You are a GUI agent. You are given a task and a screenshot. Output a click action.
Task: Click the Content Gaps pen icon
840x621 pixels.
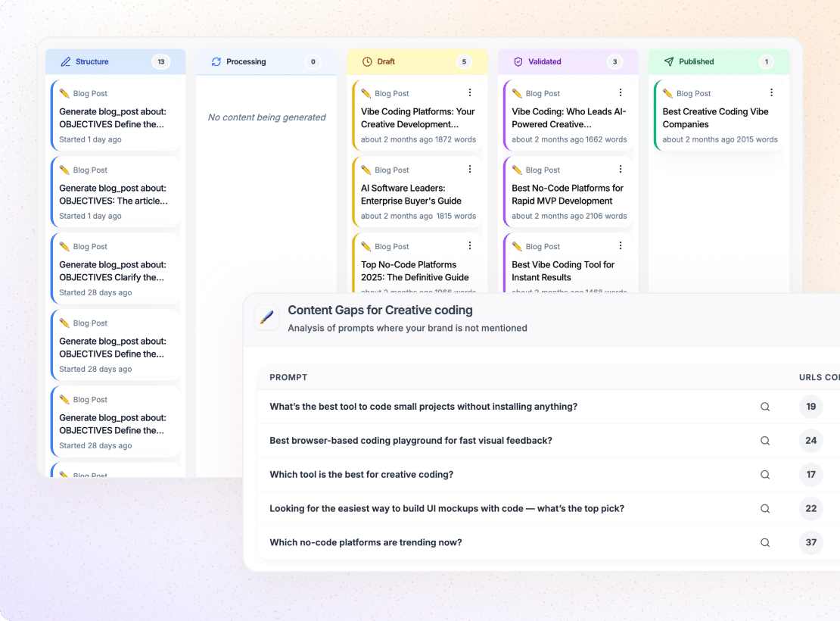pos(266,318)
